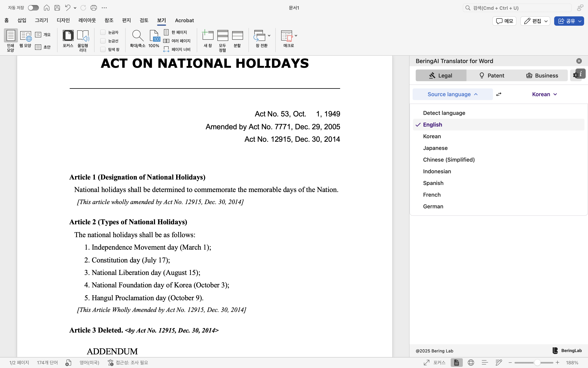Click the zoom in plus button
588x368 pixels.
(x=557, y=363)
